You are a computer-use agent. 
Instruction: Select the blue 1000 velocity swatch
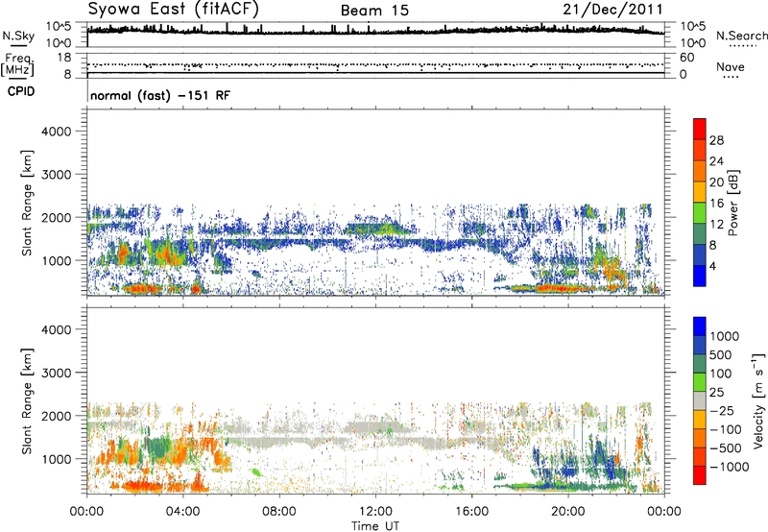pos(700,326)
